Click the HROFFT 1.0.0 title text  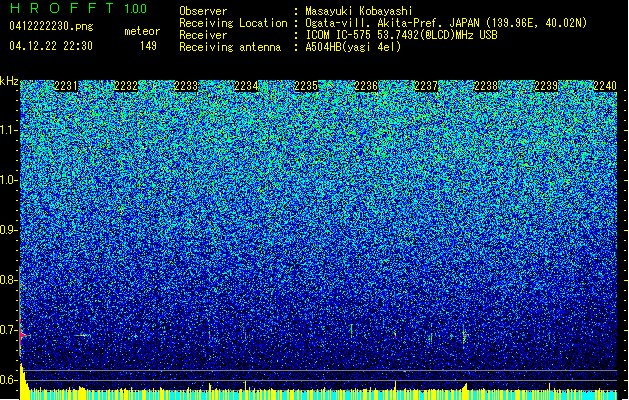78,8
